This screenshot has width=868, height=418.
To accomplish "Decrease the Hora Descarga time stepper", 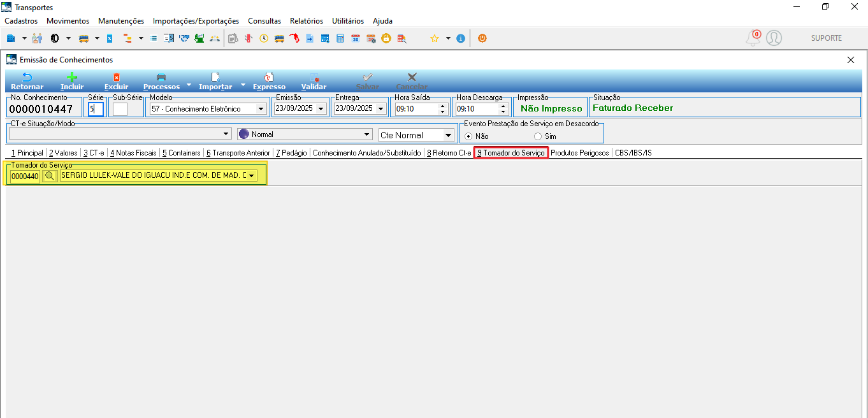I will [503, 112].
